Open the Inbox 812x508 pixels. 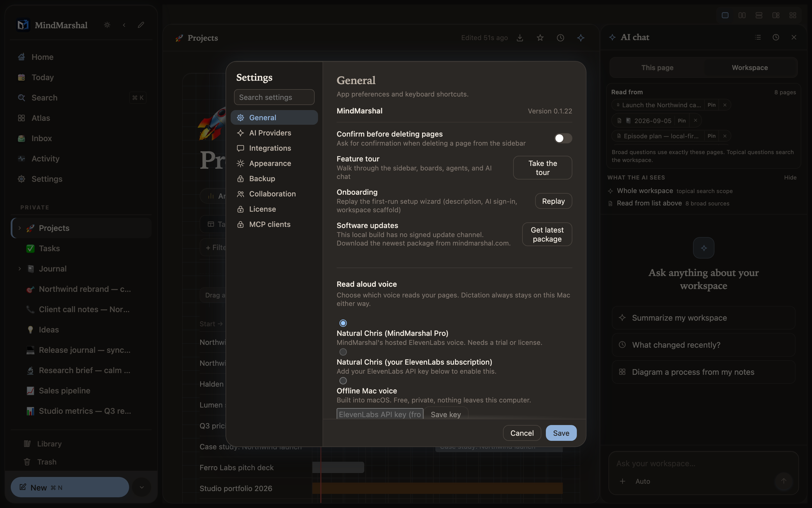[x=81, y=138]
